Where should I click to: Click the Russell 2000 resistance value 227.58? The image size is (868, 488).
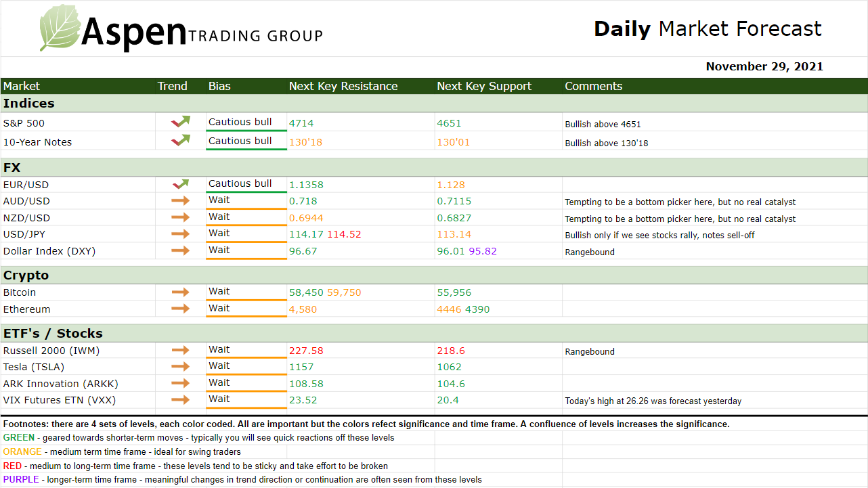pos(306,351)
